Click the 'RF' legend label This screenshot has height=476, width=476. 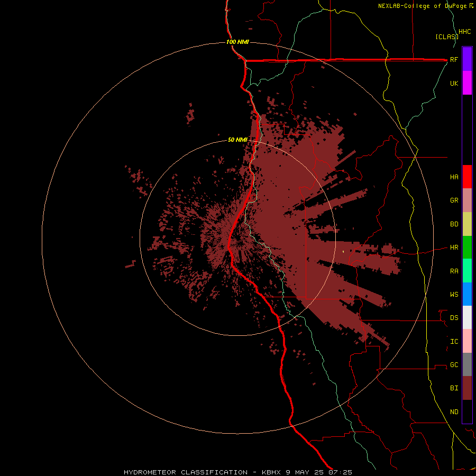point(454,59)
